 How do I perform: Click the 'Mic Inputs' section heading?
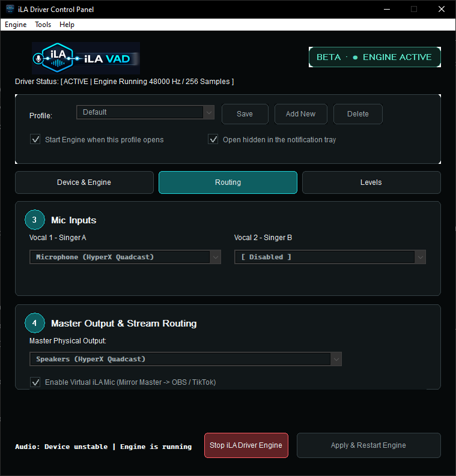[x=73, y=220]
